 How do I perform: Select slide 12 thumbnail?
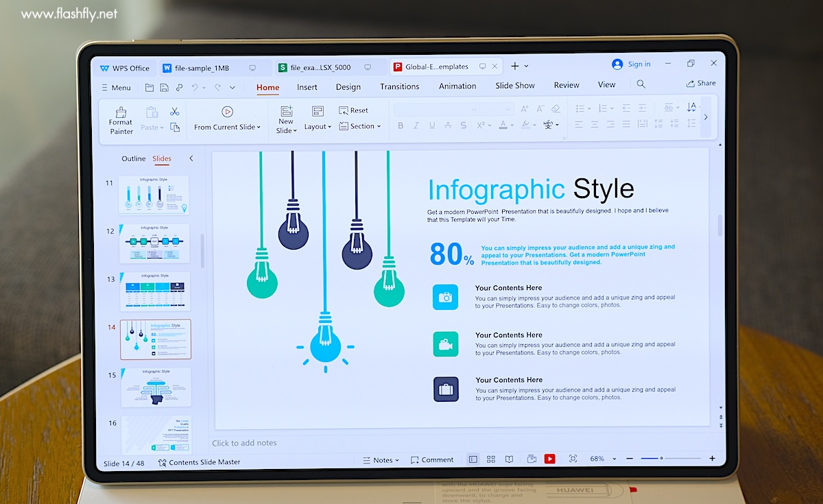(154, 243)
